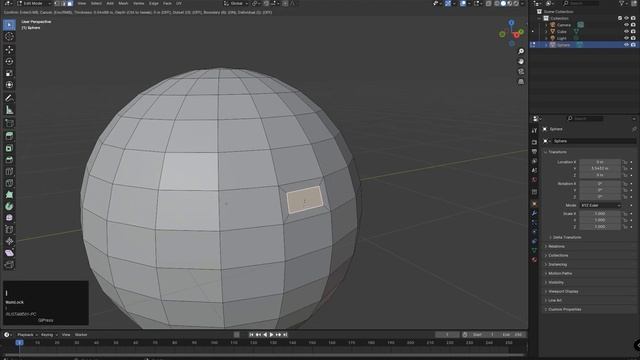This screenshot has height=360, width=640.
Task: Disable Sphere in renders icon
Action: tap(633, 45)
